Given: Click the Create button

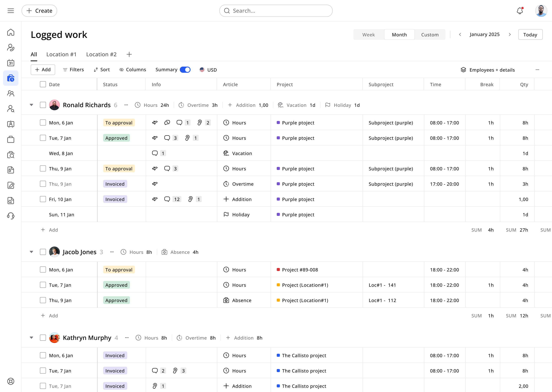Looking at the screenshot, I should 39,11.
